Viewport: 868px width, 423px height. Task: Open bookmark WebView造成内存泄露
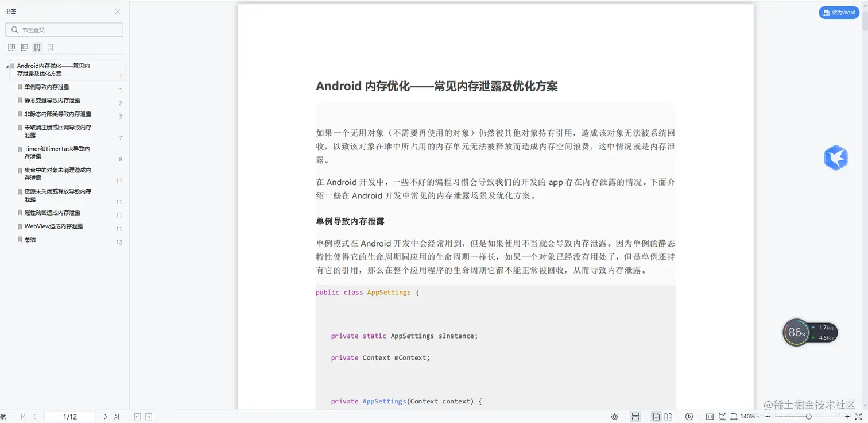pyautogui.click(x=54, y=226)
